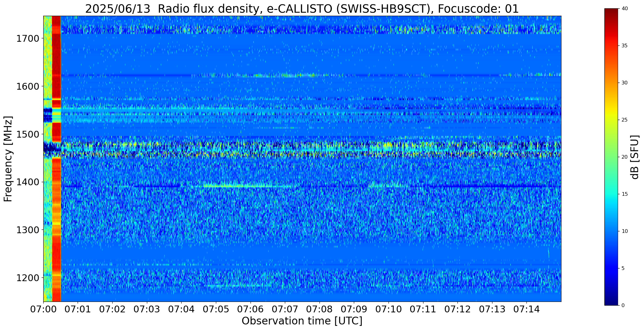Viewport: 644px width, 330px height.
Task: Click the colorbar tick label 5
Action: [x=623, y=268]
